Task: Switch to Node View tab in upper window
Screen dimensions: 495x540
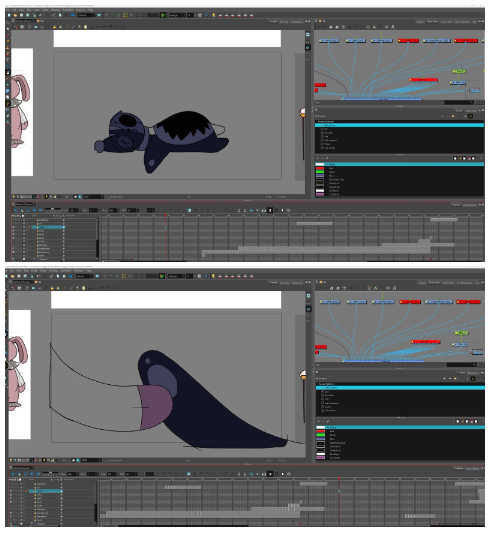Action: pos(432,22)
